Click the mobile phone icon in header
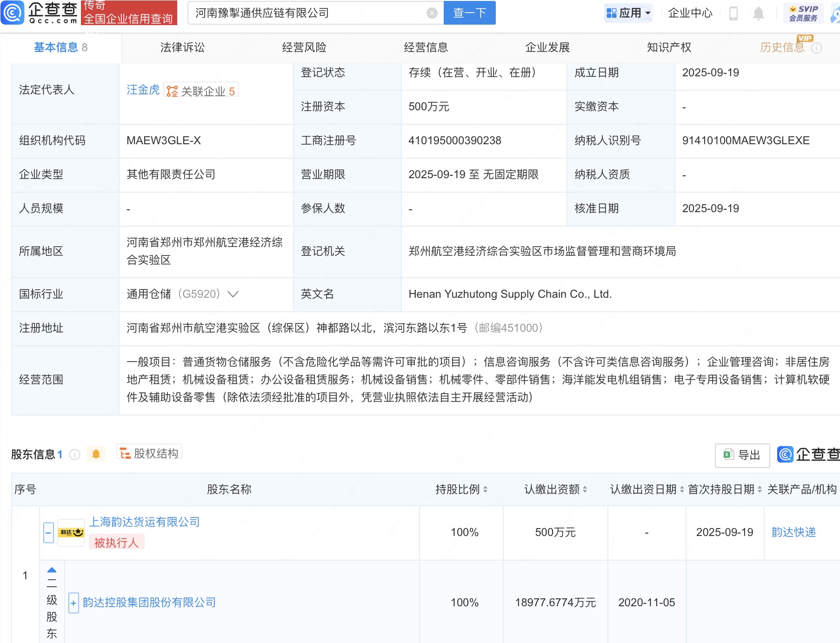This screenshot has height=643, width=840. [733, 13]
